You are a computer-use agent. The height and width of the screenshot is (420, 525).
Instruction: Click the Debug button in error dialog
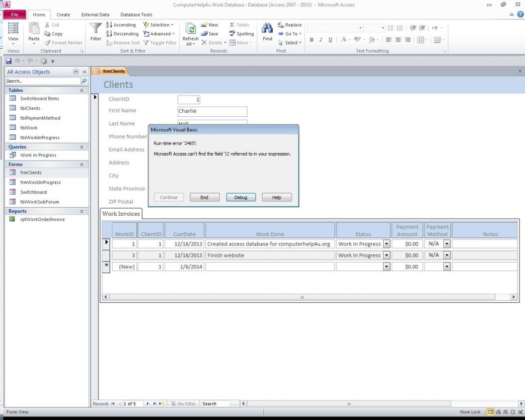[x=241, y=197]
